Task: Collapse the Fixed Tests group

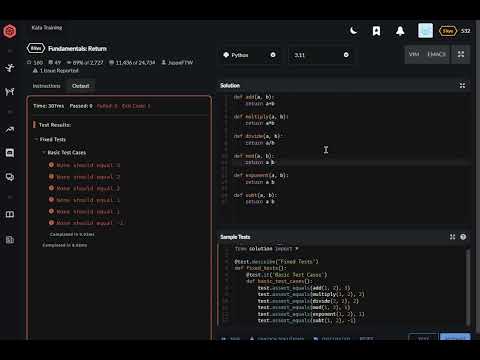Action: pos(50,139)
